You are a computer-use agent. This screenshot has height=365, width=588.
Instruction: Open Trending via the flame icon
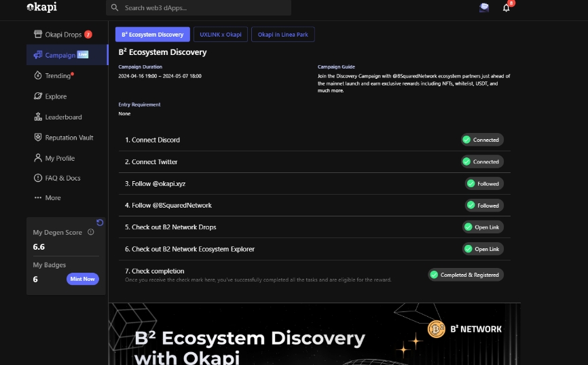[x=38, y=76]
